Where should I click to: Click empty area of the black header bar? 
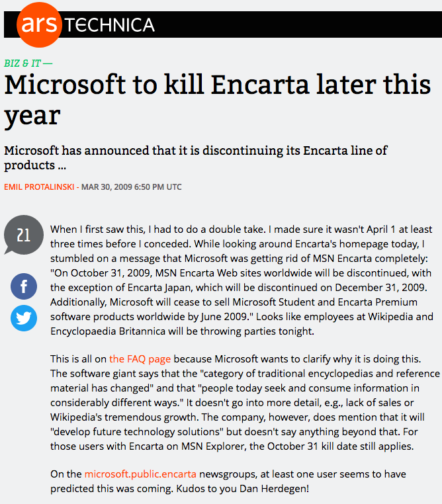298,24
